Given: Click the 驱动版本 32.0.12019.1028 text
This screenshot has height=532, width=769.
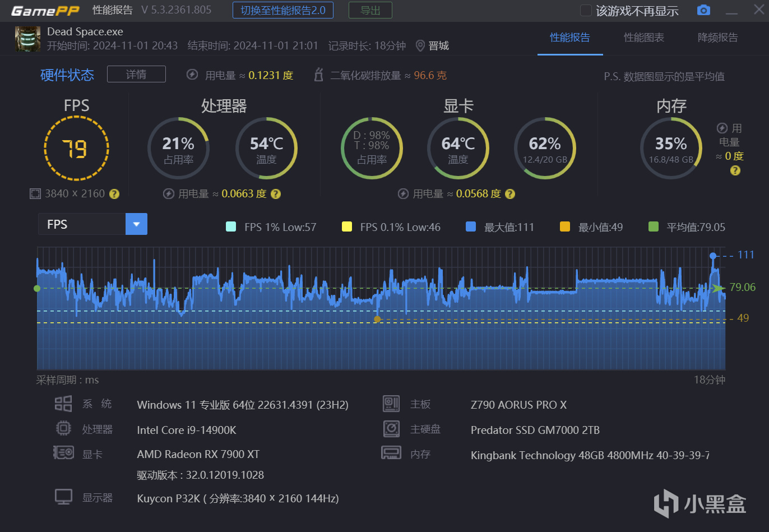Looking at the screenshot, I should [x=201, y=475].
